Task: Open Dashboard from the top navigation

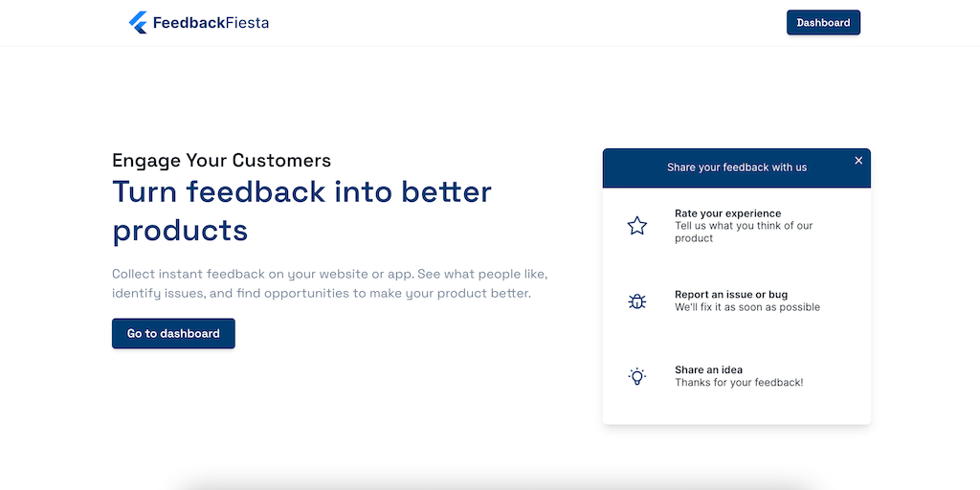Action: click(823, 22)
